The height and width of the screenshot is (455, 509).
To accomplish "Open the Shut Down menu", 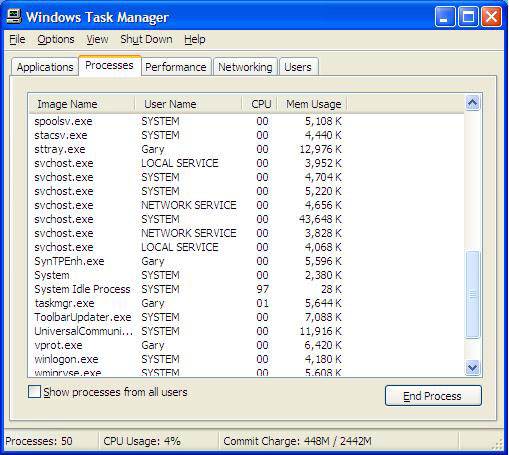I will pyautogui.click(x=146, y=39).
